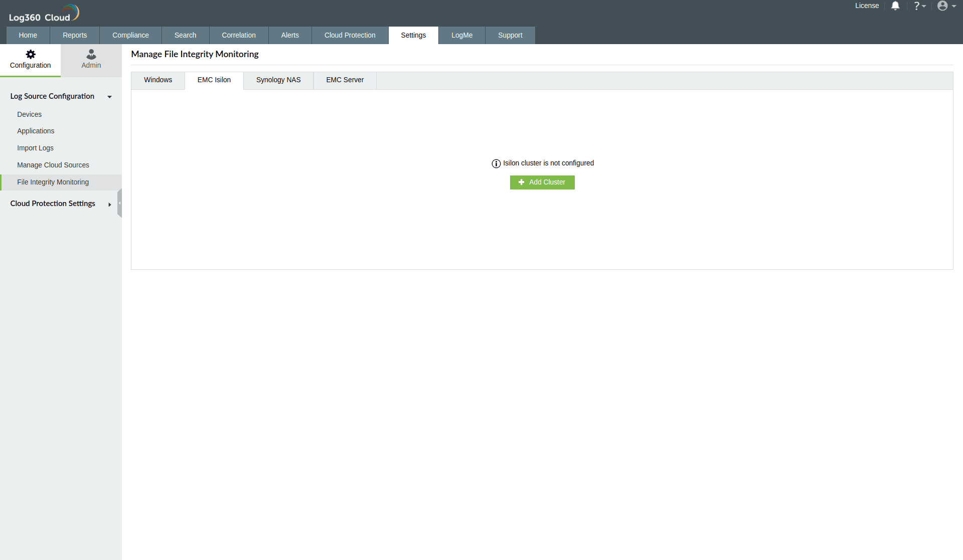
Task: Open Manage Cloud Sources settings
Action: pyautogui.click(x=53, y=165)
